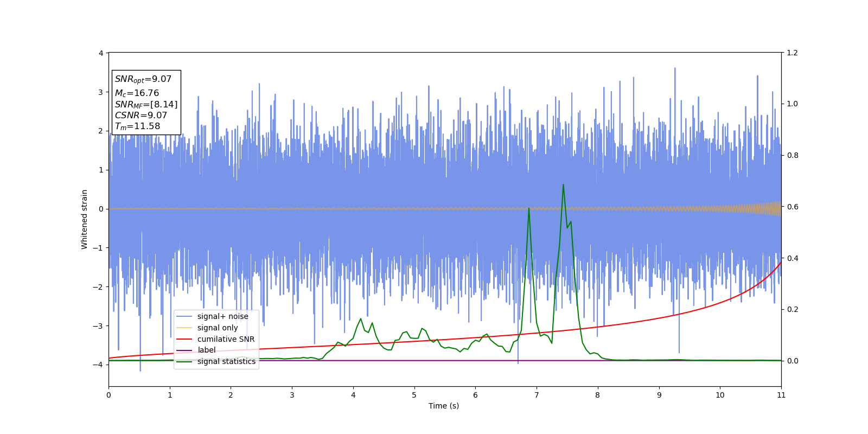Viewport: 868px width, 434px height.
Task: Click the right y-axis tick label 1.2
Action: pos(793,53)
